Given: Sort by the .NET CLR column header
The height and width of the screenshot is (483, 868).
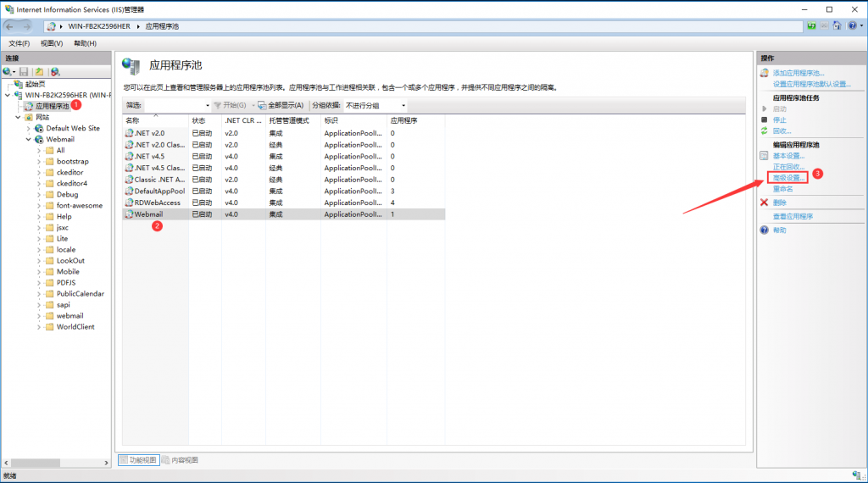Looking at the screenshot, I should tap(243, 120).
